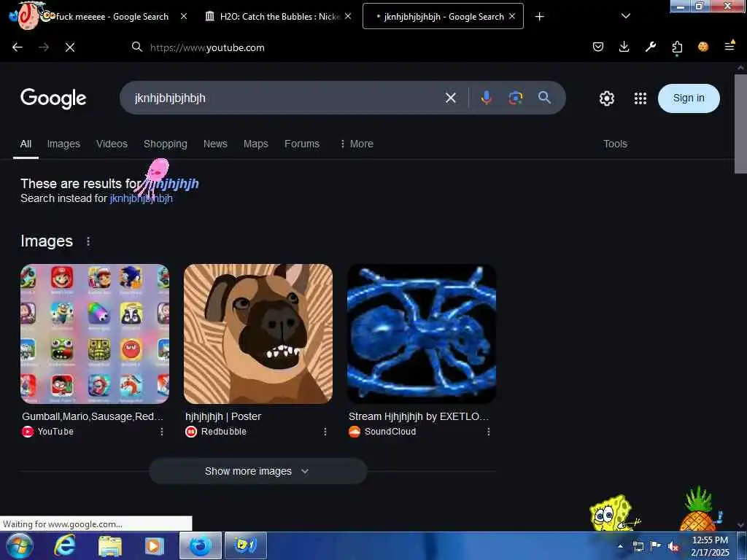Open the dog poster thumbnail
The image size is (747, 560).
tap(258, 334)
